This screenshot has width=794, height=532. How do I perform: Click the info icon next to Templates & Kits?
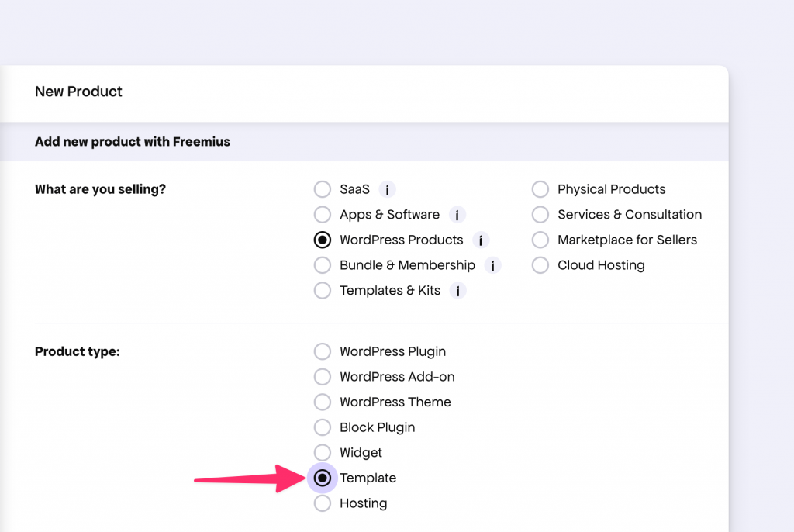[457, 291]
